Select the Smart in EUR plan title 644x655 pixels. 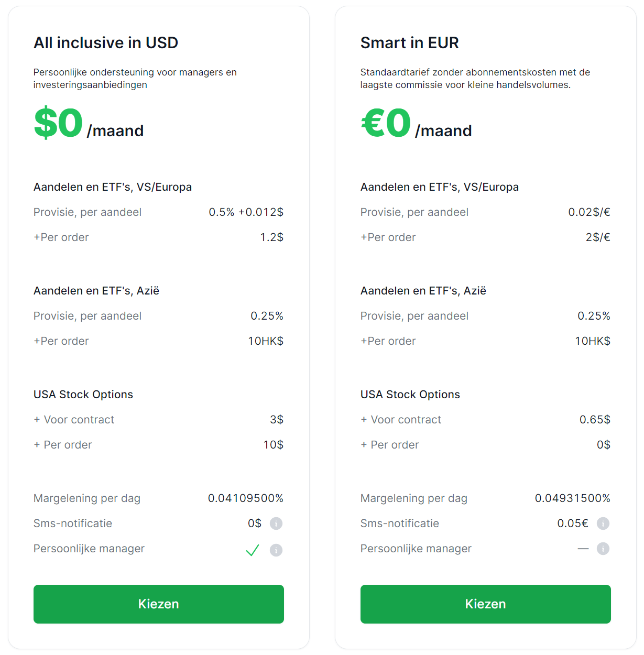(410, 42)
